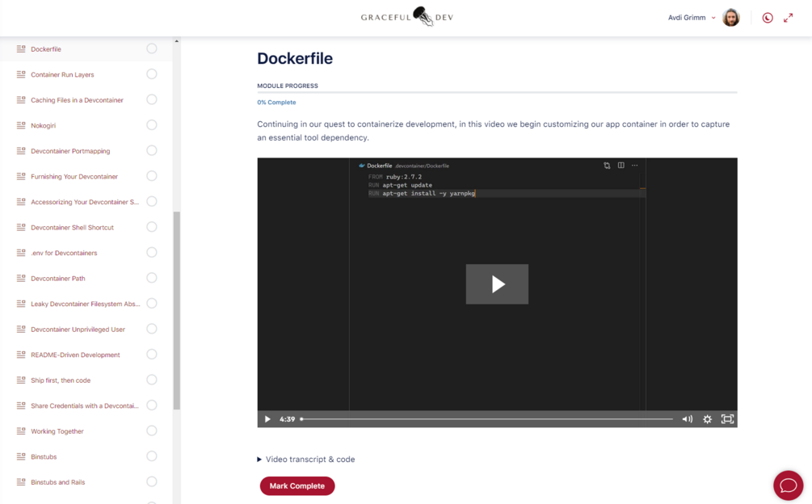Click the expand fullscreen arrows icon in header
Viewport: 812px width, 504px height.
(x=789, y=18)
